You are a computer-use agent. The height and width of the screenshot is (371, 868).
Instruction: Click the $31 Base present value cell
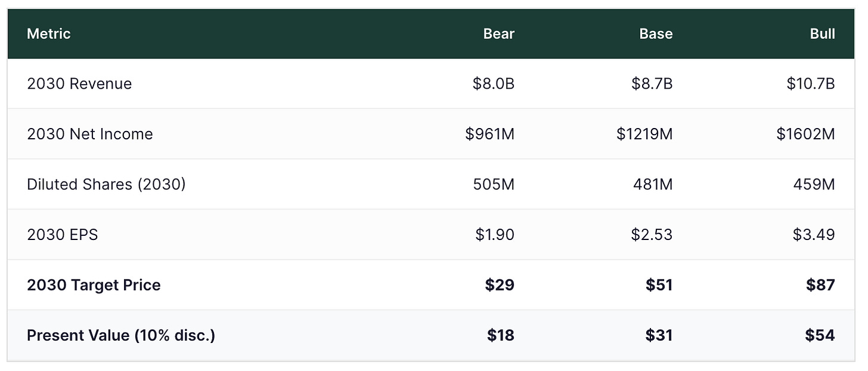click(659, 335)
